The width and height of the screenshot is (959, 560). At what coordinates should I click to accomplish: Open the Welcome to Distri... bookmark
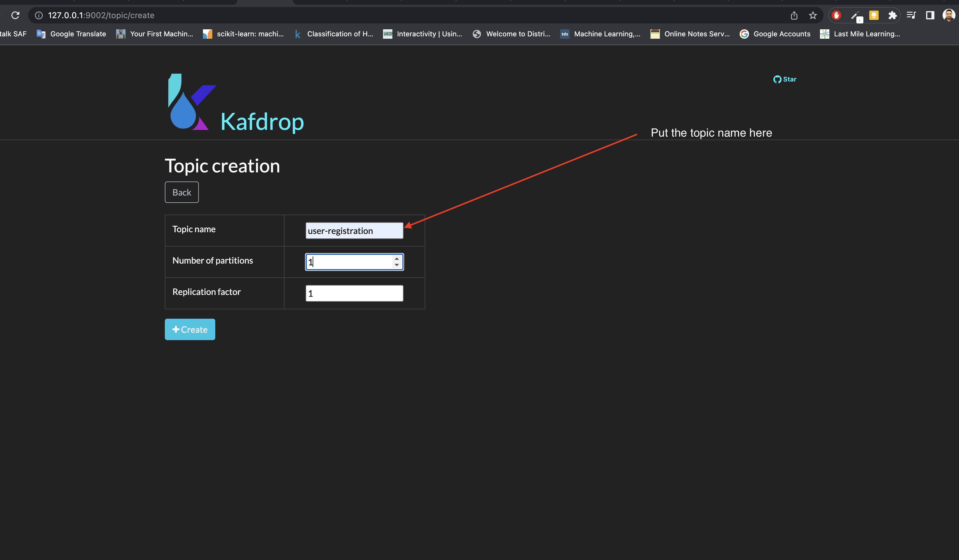tap(511, 34)
